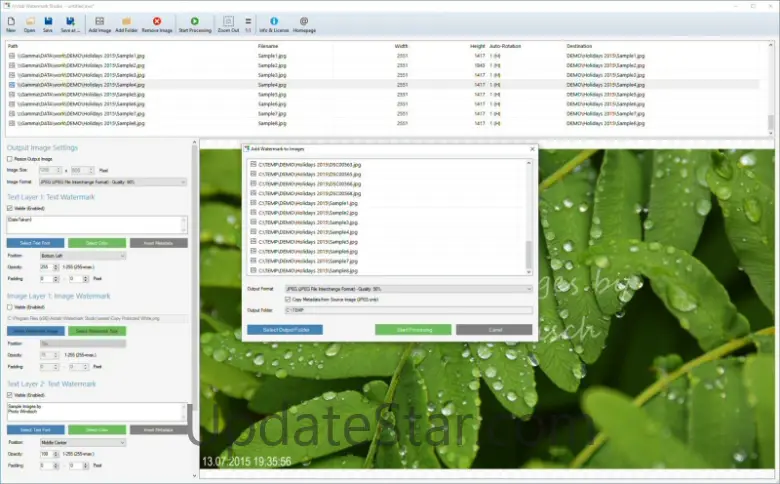Viewport: 780px width, 484px height.
Task: Toggle Visible checkbox for Image Layer 1
Action: coord(10,307)
